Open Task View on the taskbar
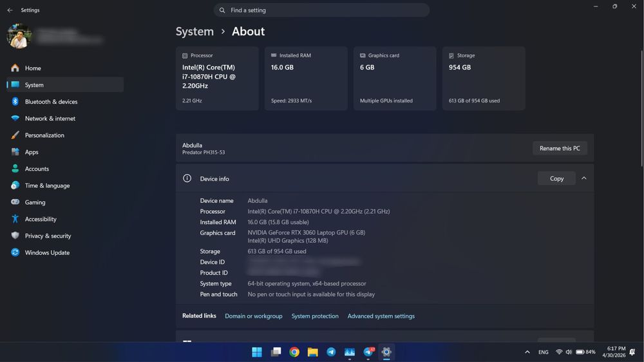The width and height of the screenshot is (644, 362). pyautogui.click(x=276, y=352)
